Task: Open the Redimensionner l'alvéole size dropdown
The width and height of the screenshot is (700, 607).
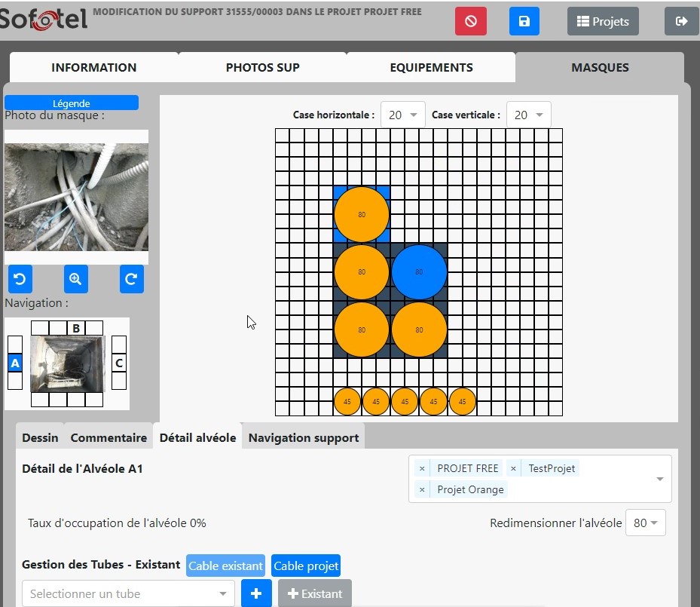Action: coord(645,522)
